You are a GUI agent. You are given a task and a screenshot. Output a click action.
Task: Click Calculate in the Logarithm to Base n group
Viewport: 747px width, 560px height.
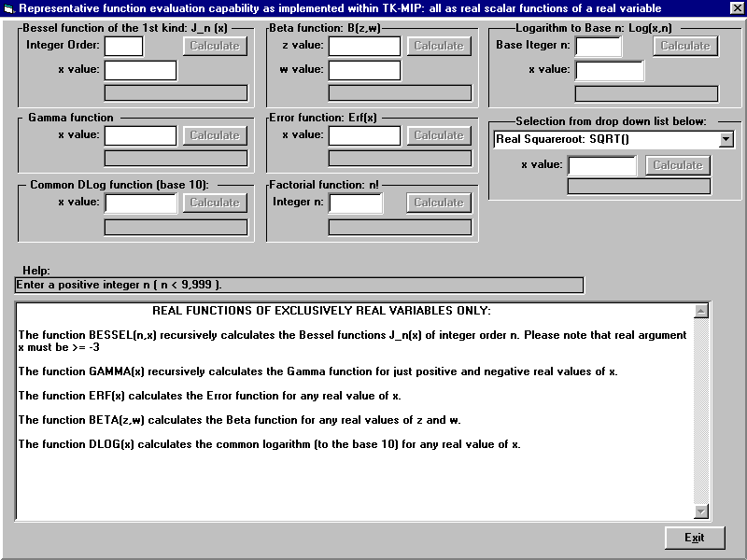(x=685, y=46)
